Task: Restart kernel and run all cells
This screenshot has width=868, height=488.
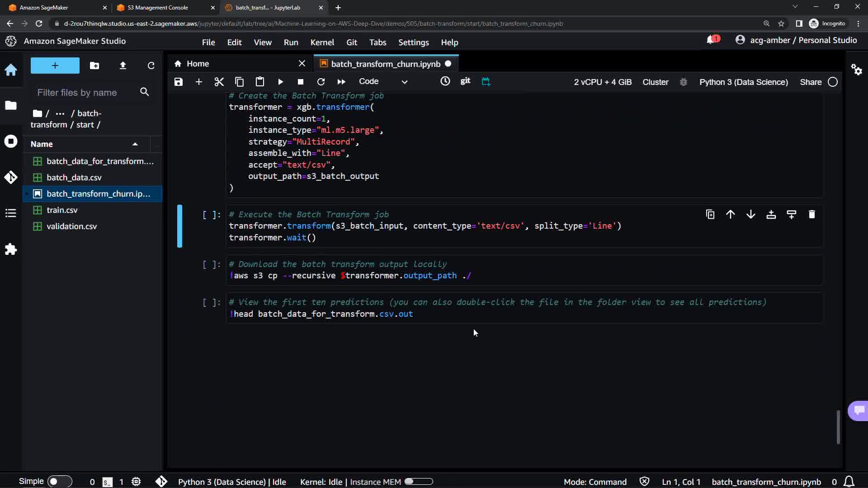Action: (x=341, y=82)
